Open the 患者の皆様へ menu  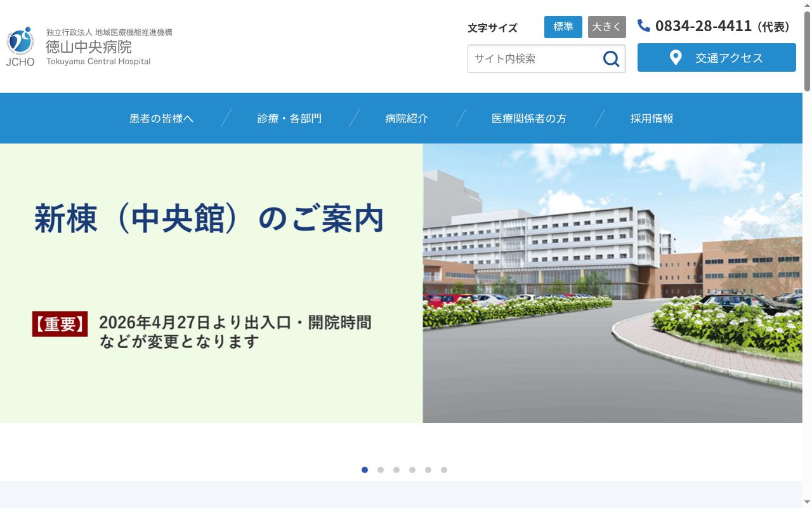[161, 119]
